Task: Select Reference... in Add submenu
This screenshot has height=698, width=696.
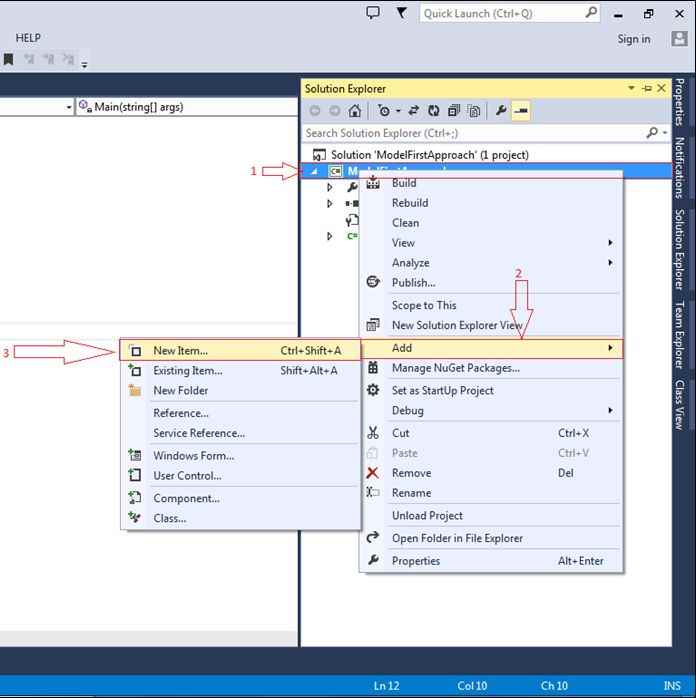Action: (x=240, y=413)
